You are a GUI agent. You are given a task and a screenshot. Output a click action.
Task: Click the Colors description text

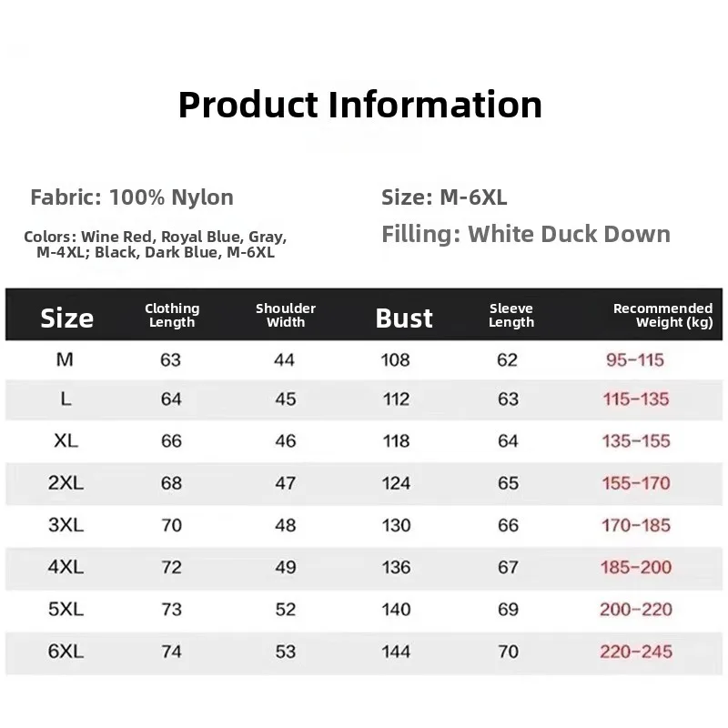(156, 245)
